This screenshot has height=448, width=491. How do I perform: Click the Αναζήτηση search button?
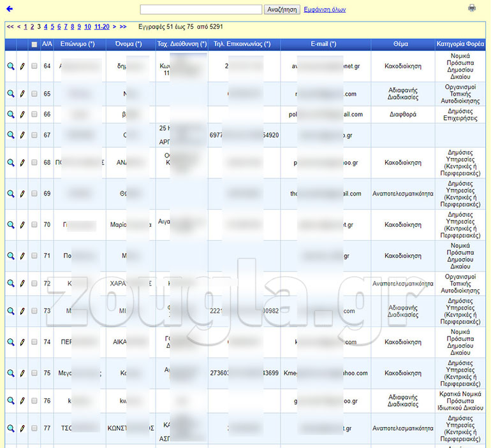282,10
